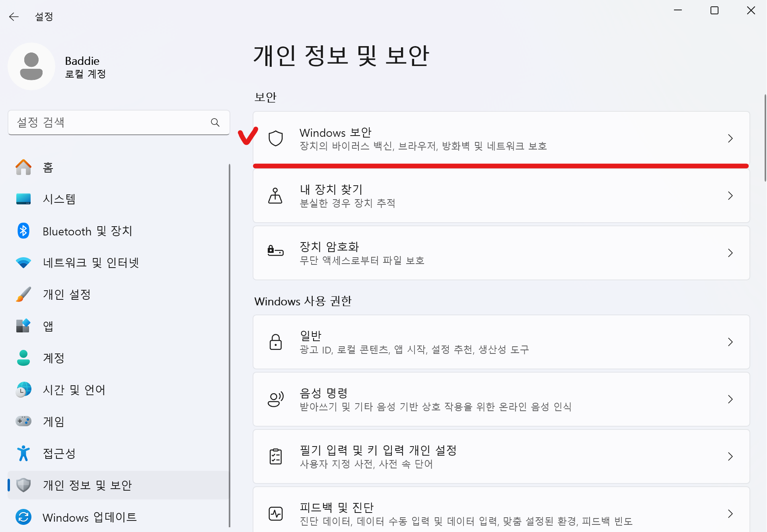Viewport: 767px width, 532px height.
Task: Click the 필기 입력 clipboard icon
Action: [275, 456]
